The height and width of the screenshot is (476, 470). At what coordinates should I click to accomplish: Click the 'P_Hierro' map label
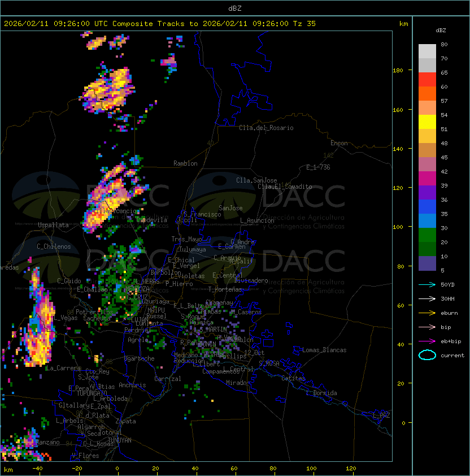click(x=179, y=284)
